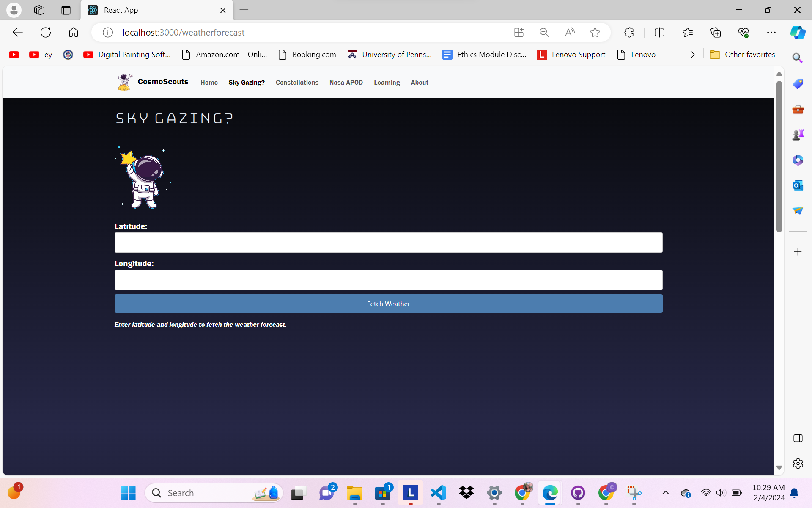Viewport: 812px width, 508px height.
Task: Open Copilot icon in browser toolbar
Action: click(x=798, y=32)
